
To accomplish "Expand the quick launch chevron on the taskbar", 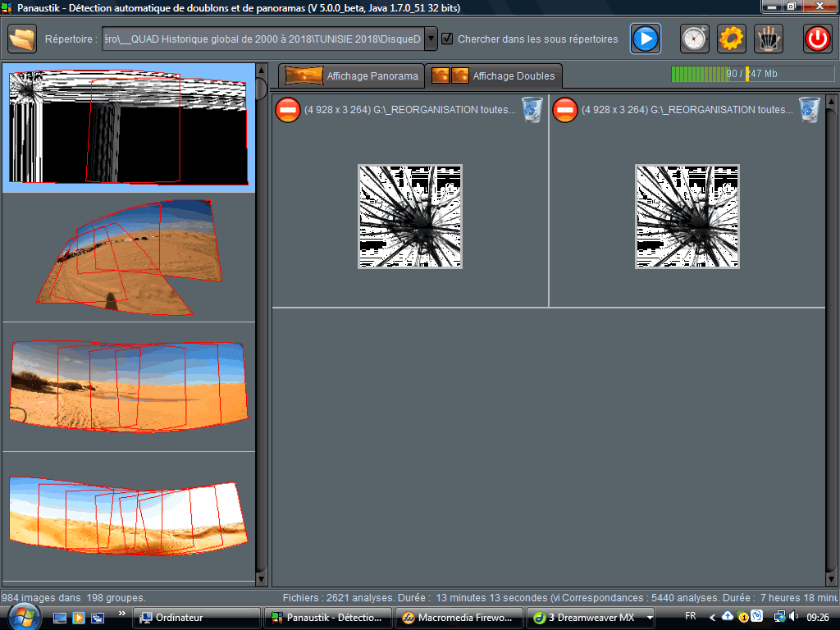I will [x=122, y=614].
